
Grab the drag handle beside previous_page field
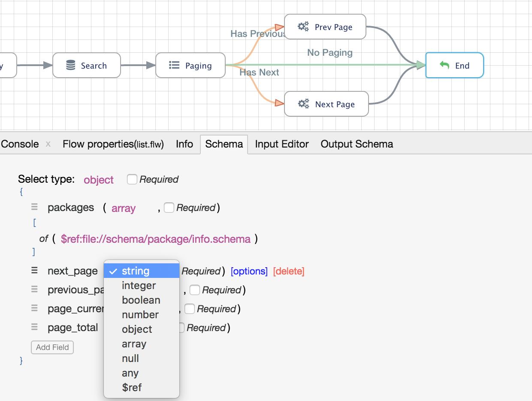click(34, 289)
